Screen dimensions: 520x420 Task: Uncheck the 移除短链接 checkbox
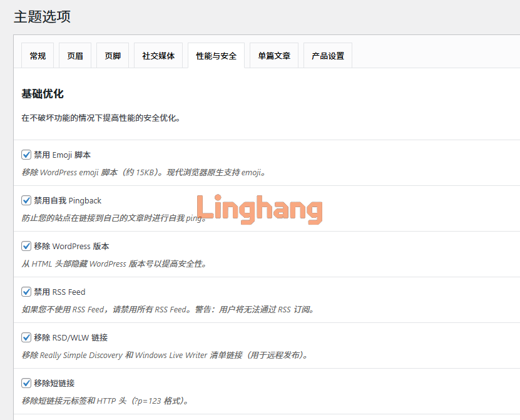point(26,383)
